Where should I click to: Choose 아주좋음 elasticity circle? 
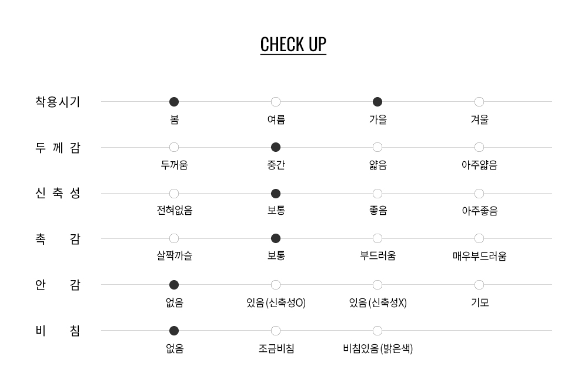click(479, 194)
